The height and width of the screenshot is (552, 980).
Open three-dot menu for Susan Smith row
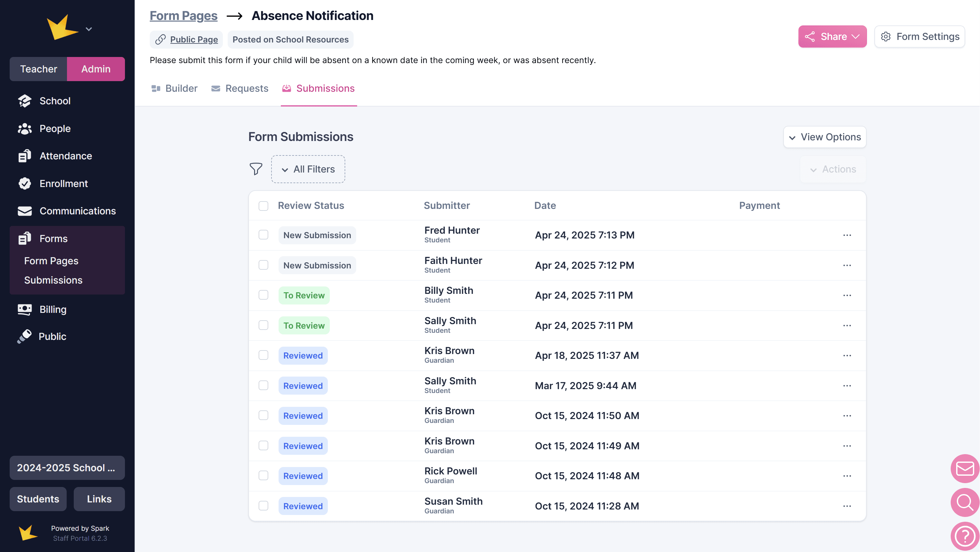[847, 506]
